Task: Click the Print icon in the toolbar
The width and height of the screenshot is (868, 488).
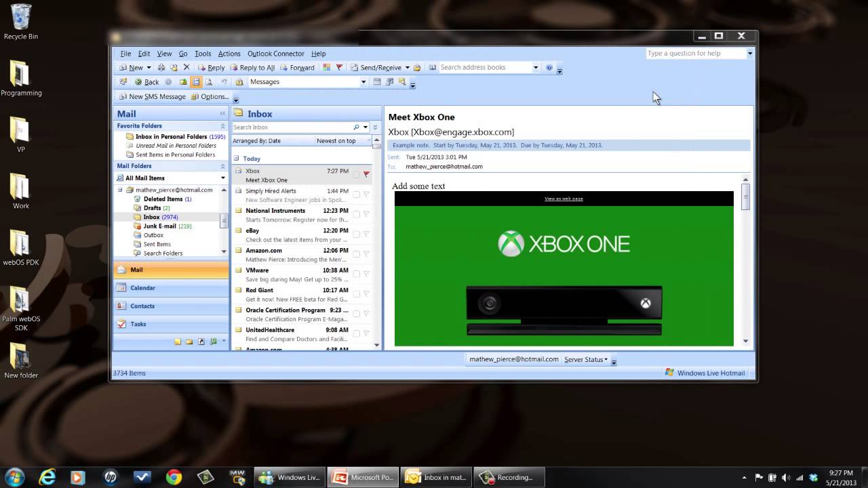Action: tap(161, 68)
